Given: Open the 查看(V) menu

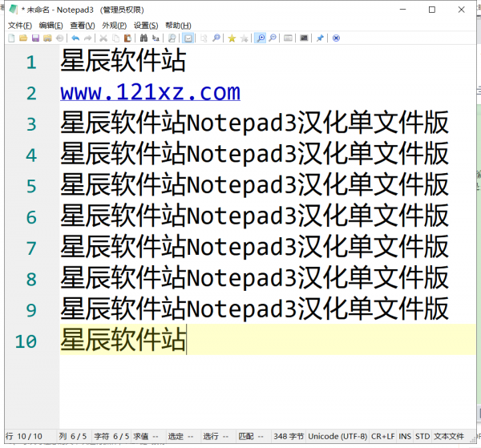Looking at the screenshot, I should [x=83, y=26].
